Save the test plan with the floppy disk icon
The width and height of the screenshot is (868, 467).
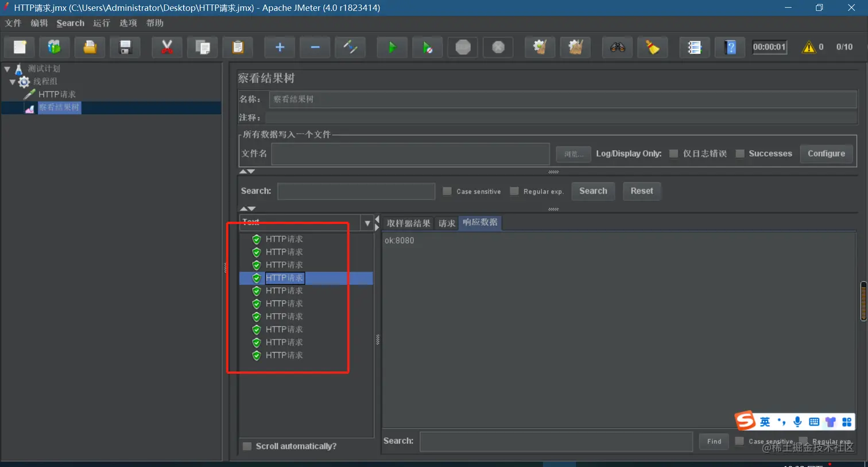[125, 47]
